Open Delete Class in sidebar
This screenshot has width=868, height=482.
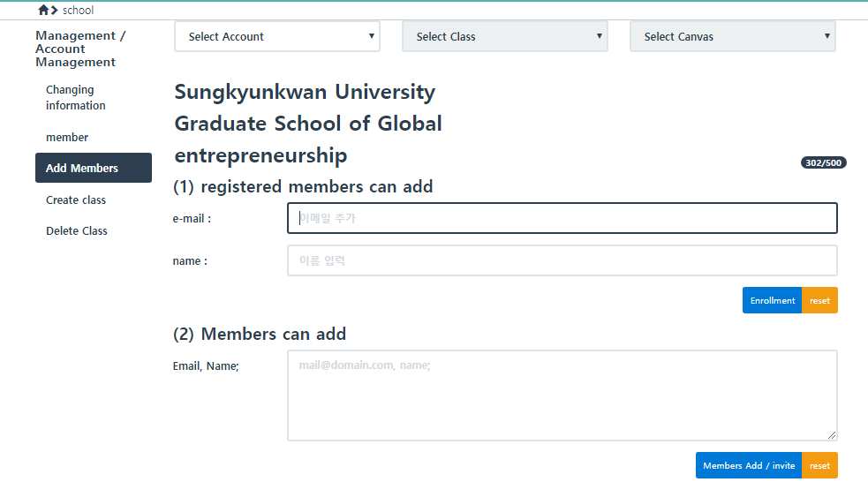(77, 230)
